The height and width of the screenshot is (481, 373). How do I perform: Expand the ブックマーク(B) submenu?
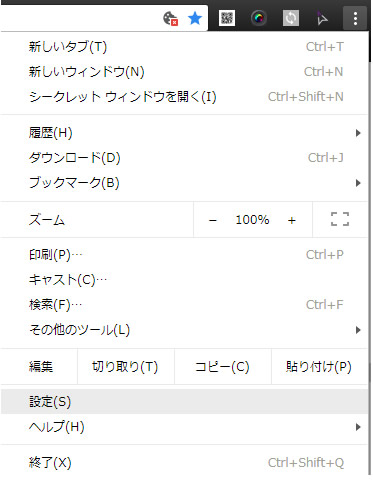click(184, 183)
